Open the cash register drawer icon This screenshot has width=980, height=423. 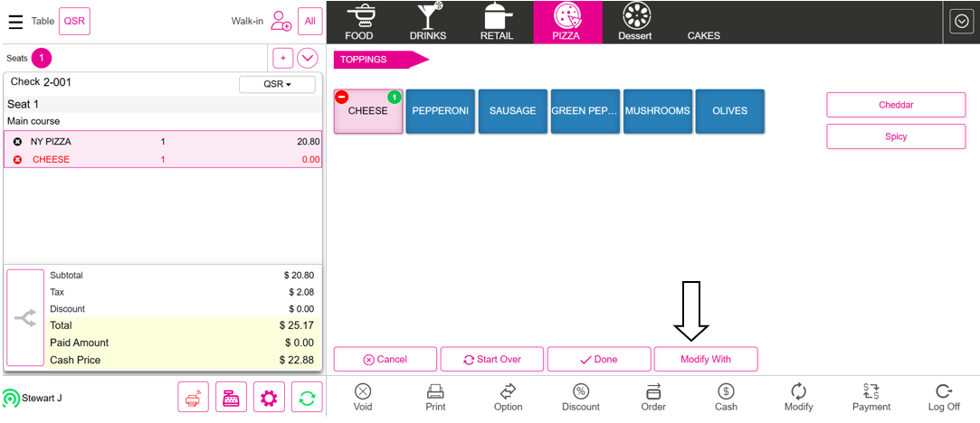pos(231,398)
